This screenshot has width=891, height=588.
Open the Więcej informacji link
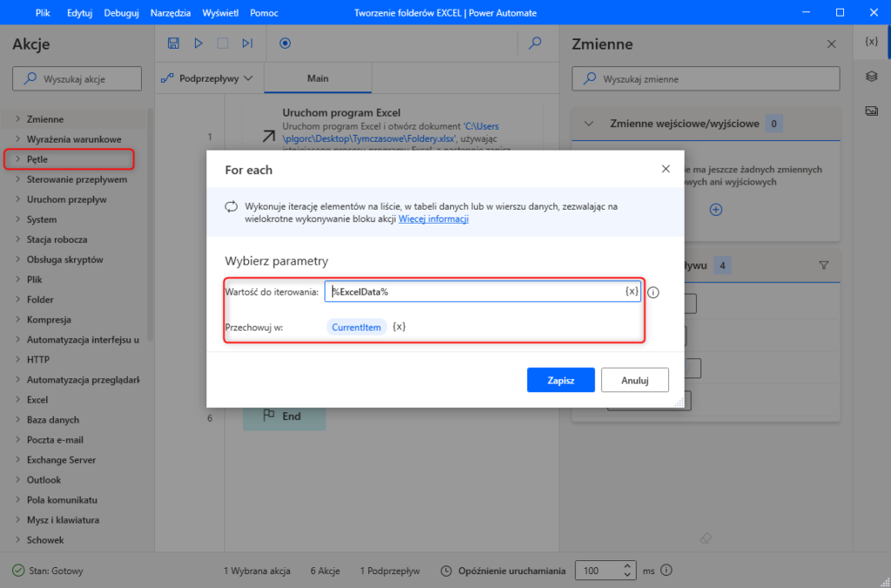click(x=433, y=219)
